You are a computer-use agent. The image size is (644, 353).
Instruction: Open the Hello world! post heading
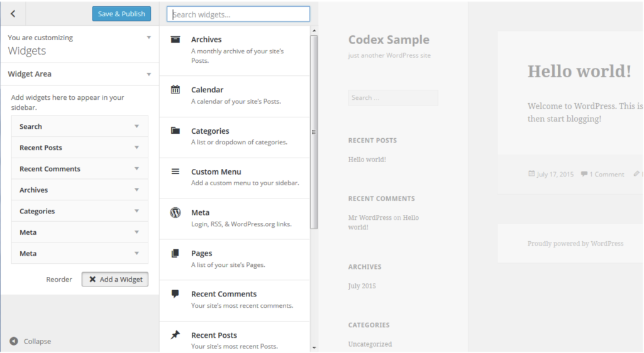point(579,72)
